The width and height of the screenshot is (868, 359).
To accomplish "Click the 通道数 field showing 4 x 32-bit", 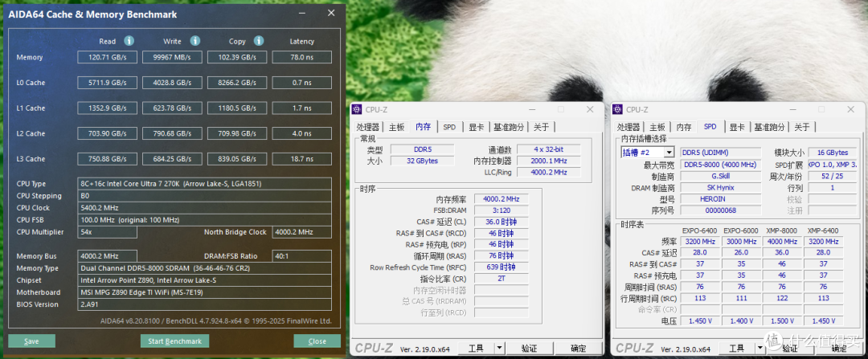I will point(549,149).
